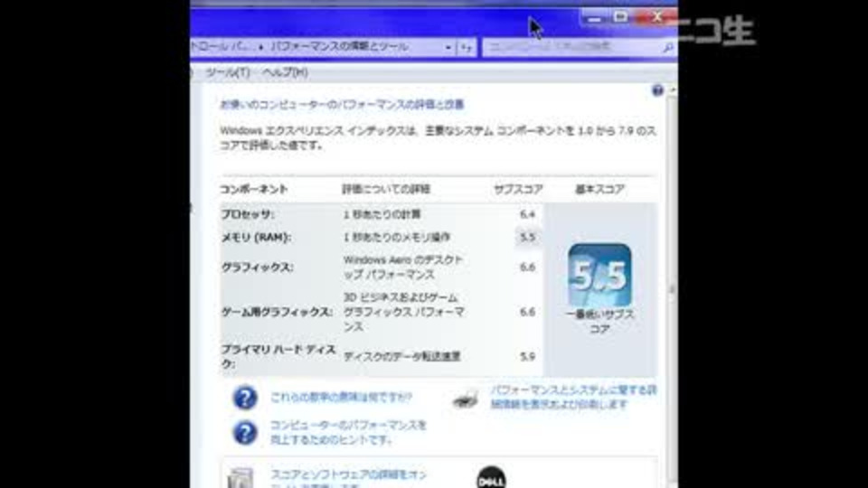Click the page heading お使いのコンピューターのパフォーマンスの評価と改善
Image resolution: width=868 pixels, height=488 pixels.
pos(342,105)
